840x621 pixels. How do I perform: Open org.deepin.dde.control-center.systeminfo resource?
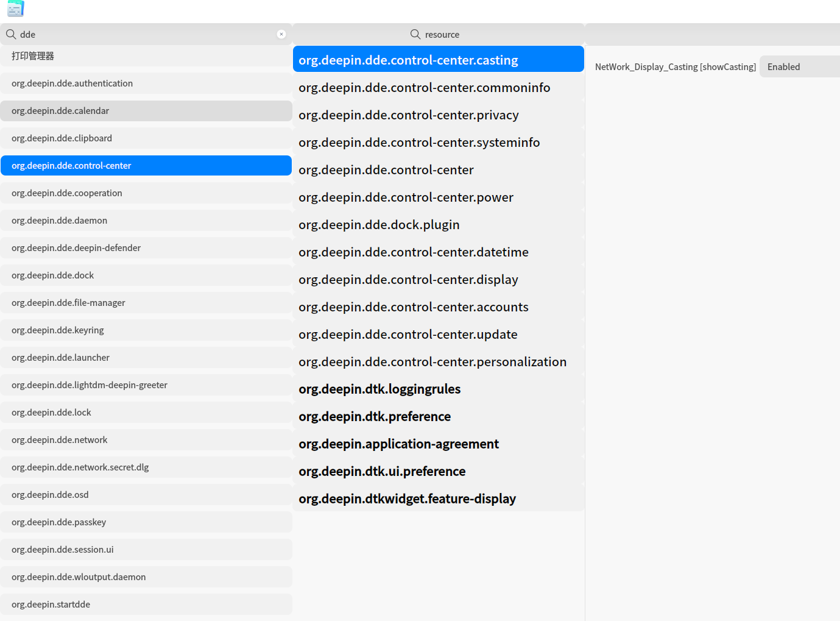click(x=439, y=142)
